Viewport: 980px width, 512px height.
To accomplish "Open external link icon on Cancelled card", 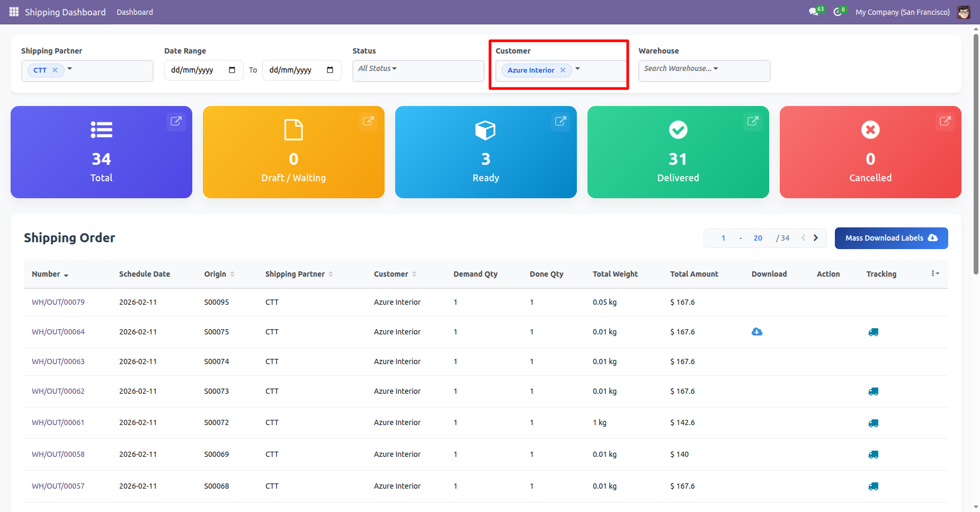I will (x=945, y=121).
